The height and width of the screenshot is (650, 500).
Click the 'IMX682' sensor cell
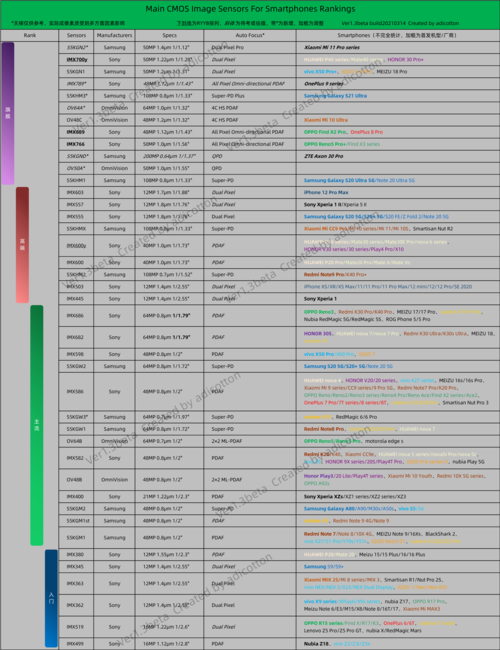coord(75,337)
